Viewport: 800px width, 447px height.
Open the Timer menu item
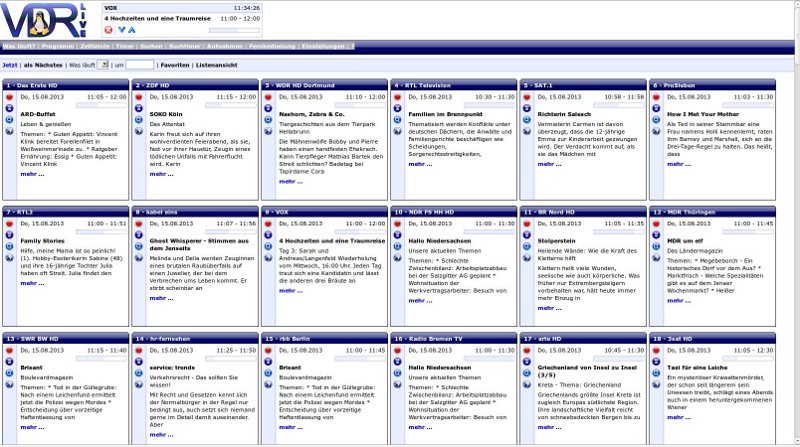tap(125, 46)
